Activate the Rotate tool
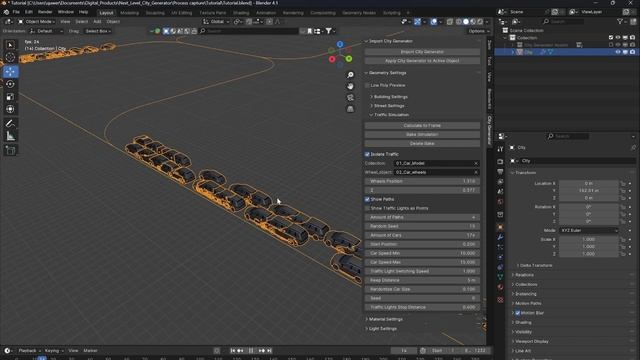The image size is (640, 360). coord(10,84)
